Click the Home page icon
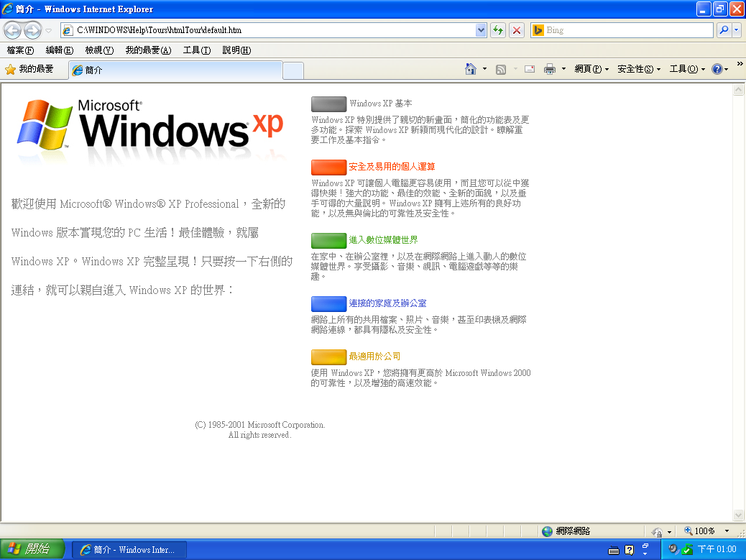The image size is (746, 560). pos(470,69)
